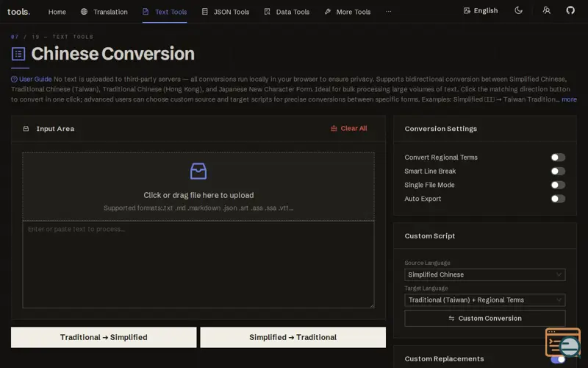This screenshot has height=368, width=588.
Task: Click the Supported formats text line
Action: pos(198,208)
